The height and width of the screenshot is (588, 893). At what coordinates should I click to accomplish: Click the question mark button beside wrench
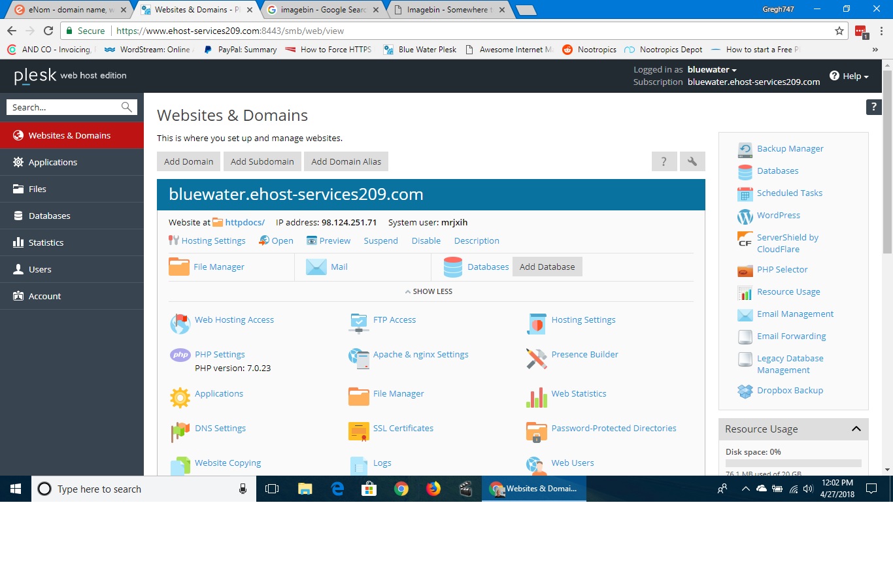(664, 161)
